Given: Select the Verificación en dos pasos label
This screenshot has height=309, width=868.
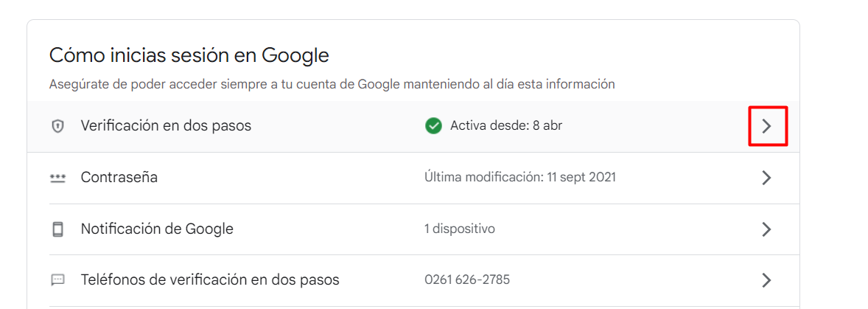Looking at the screenshot, I should click(166, 126).
